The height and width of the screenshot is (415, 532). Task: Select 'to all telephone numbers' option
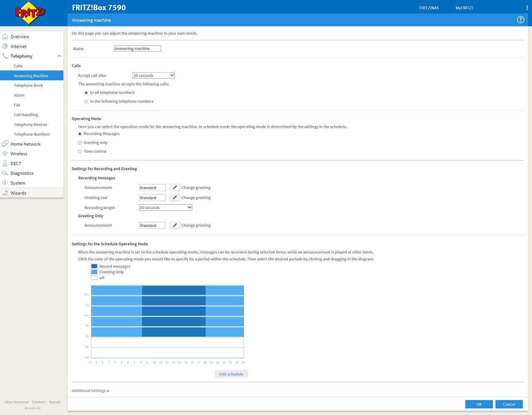(86, 93)
